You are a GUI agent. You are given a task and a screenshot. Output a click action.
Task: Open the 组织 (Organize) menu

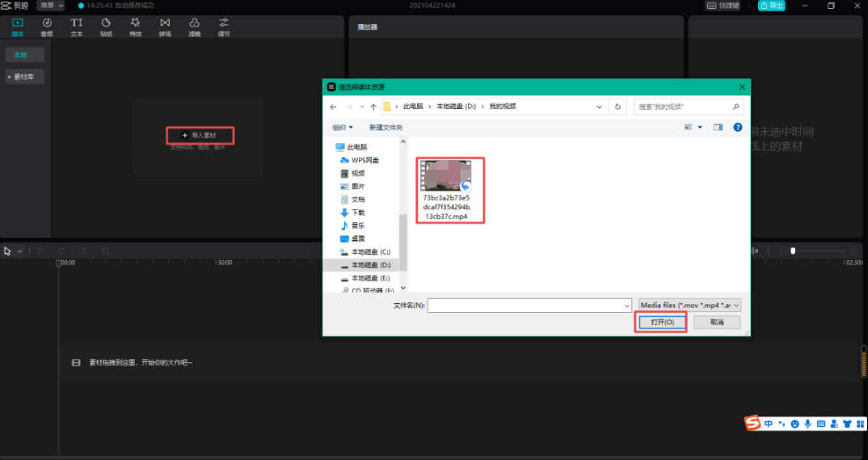coord(343,127)
